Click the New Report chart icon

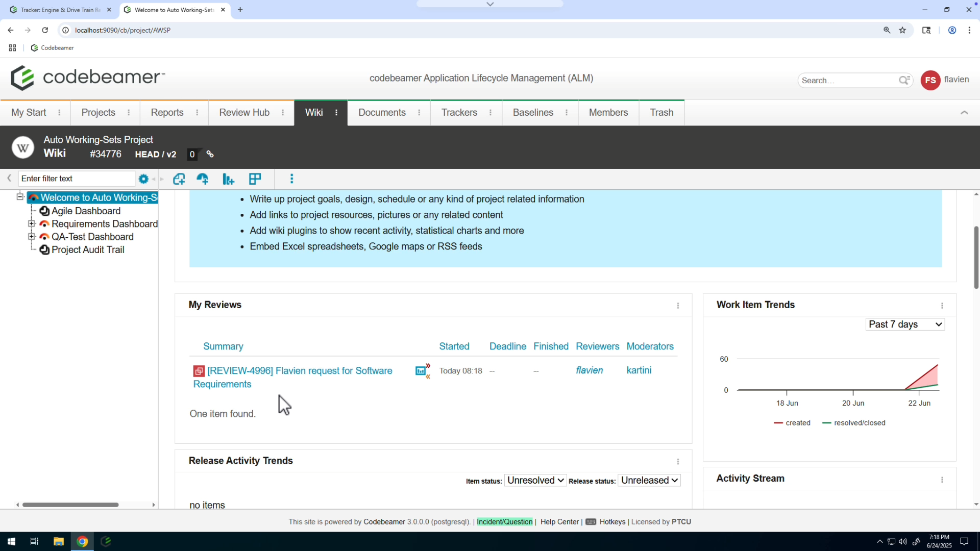pos(228,179)
